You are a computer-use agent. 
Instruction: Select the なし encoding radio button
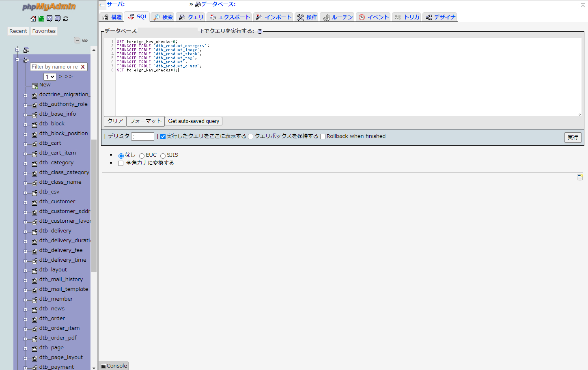pos(121,156)
